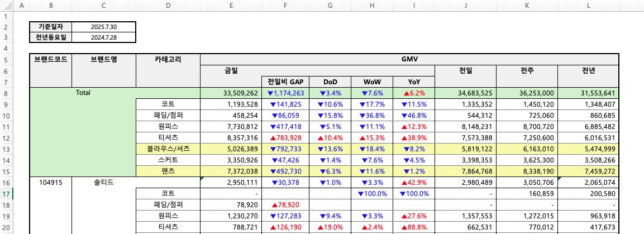Image resolution: width=644 pixels, height=234 pixels.
Task: Select the YoY header cell
Action: coord(413,82)
